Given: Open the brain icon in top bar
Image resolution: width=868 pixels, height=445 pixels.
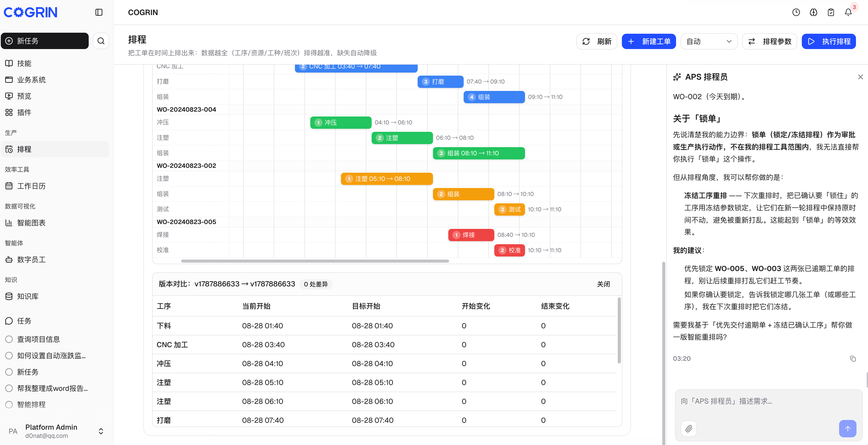Looking at the screenshot, I should [x=813, y=13].
